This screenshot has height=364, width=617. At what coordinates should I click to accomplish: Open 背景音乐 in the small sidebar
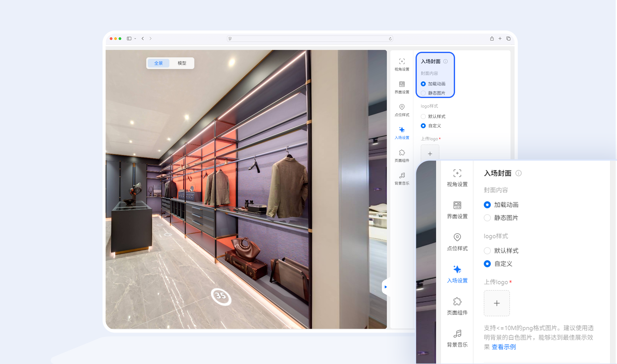pos(402,179)
